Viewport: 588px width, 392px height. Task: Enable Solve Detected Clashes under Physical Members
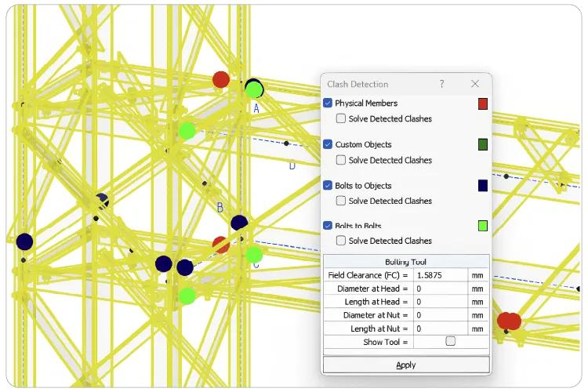[x=341, y=118]
